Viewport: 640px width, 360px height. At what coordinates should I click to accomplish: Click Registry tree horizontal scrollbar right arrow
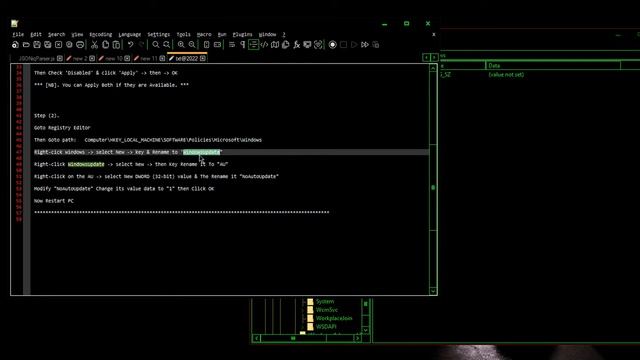click(x=357, y=338)
